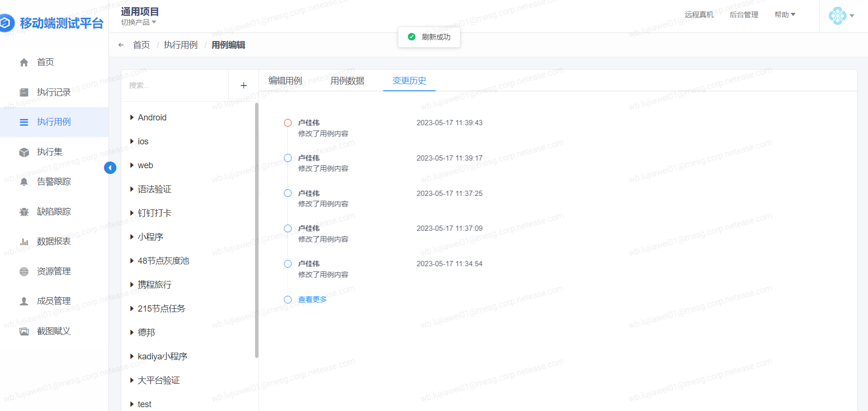
Task: Select history node at 11:37:09
Action: click(x=288, y=228)
